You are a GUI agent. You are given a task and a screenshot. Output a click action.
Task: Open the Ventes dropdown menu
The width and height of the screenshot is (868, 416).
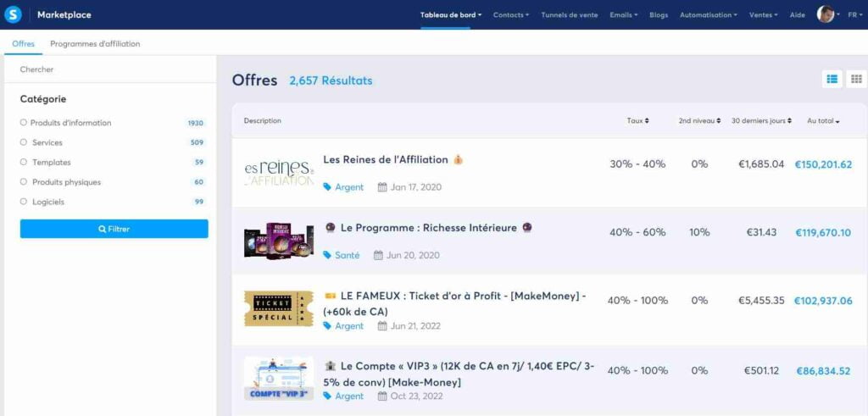[763, 15]
